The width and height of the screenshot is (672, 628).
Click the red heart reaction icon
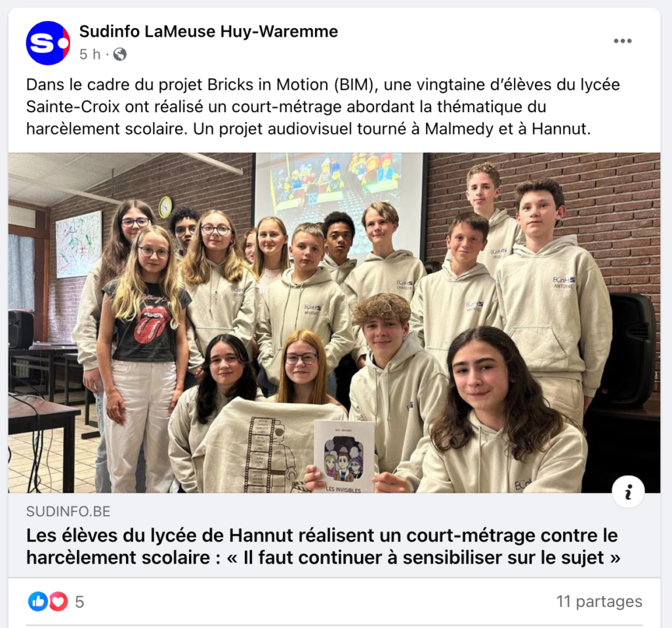click(58, 601)
